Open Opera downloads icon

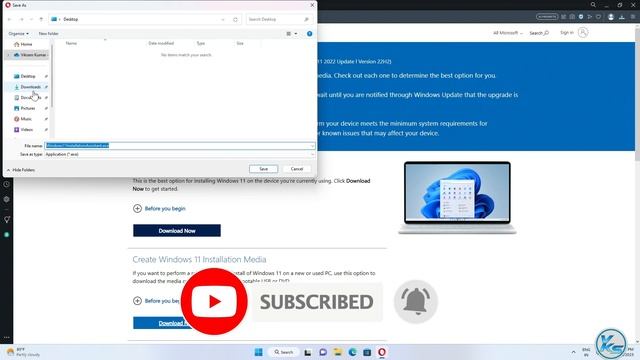click(622, 17)
